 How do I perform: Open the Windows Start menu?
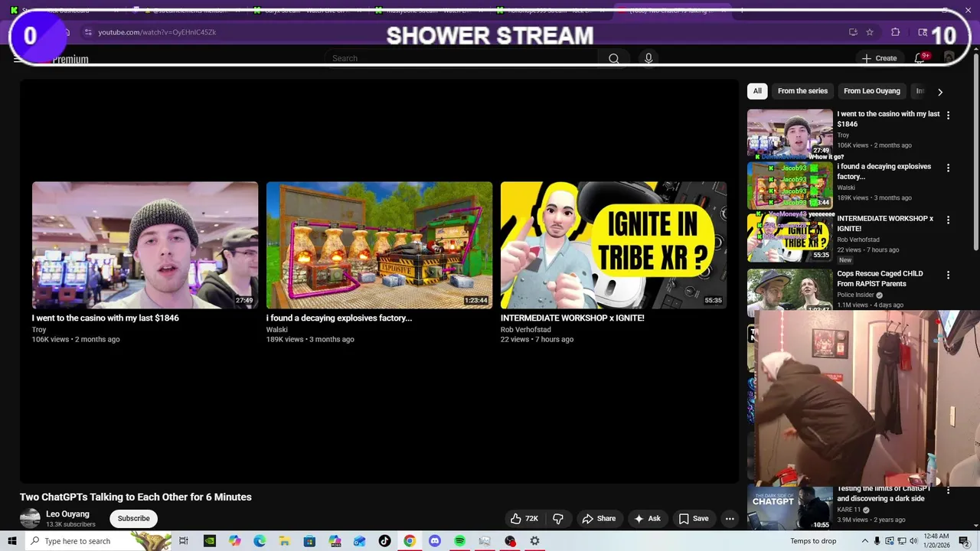[12, 541]
